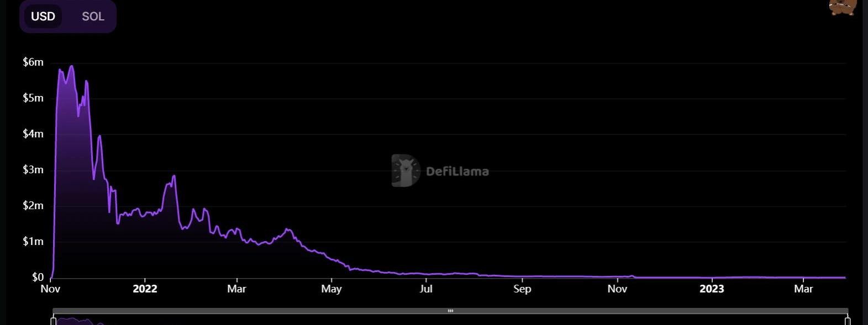This screenshot has height=325, width=868.
Task: Grab the left handle of the range selector
Action: point(54,321)
